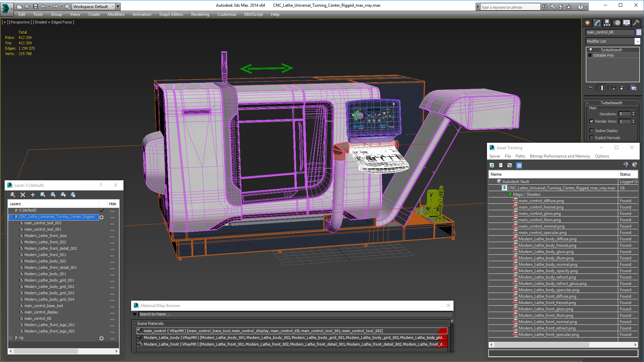Open the Paths menu in Asset Tracking
The image size is (644, 362).
pyautogui.click(x=520, y=156)
